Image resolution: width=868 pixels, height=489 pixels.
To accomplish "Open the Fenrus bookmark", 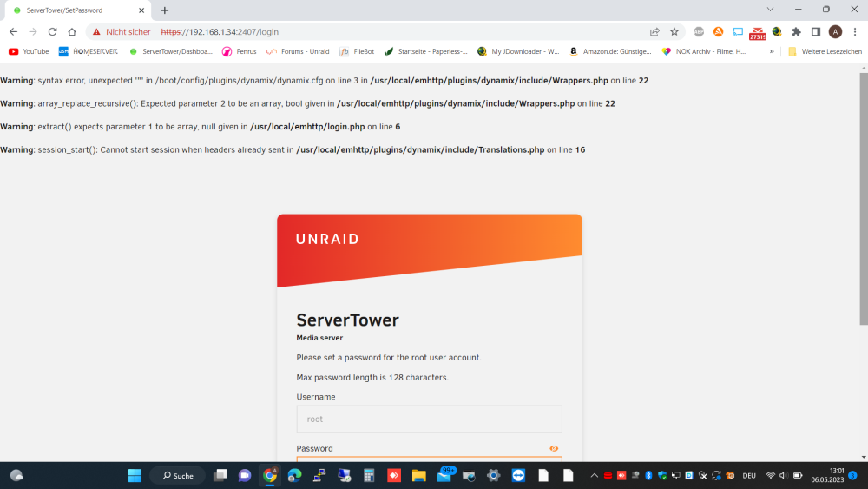I will (x=240, y=51).
